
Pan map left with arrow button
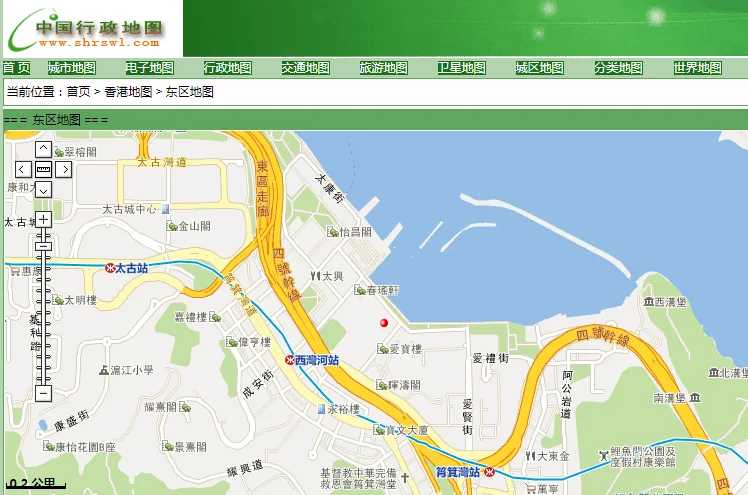click(x=23, y=169)
